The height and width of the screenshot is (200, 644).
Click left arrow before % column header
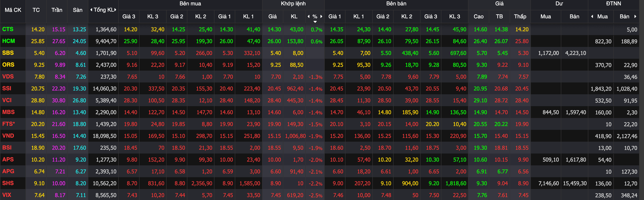click(309, 17)
